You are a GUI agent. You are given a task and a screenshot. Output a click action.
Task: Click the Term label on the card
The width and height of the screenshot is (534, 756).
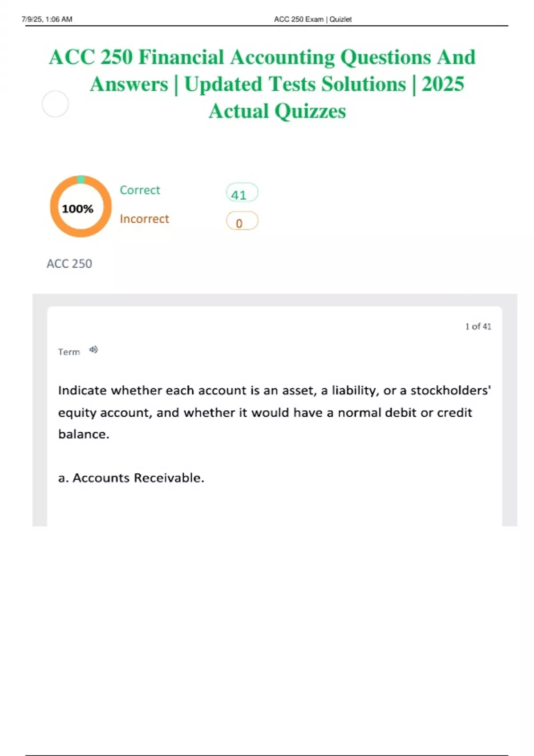tap(69, 352)
